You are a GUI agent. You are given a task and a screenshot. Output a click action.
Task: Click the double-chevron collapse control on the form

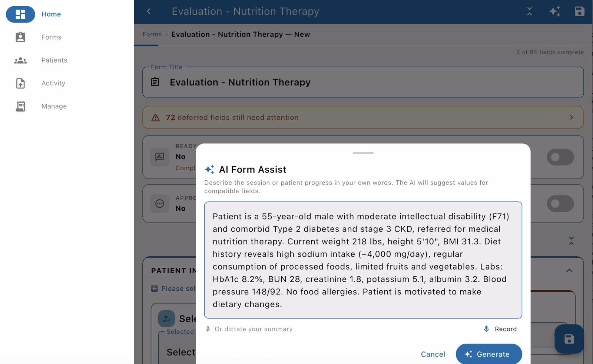point(572,241)
